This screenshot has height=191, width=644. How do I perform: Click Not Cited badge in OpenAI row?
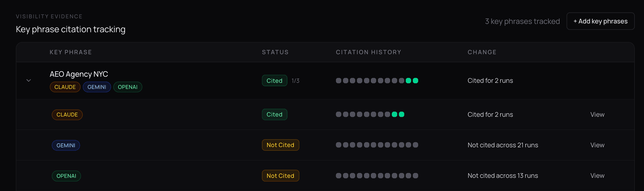(280, 176)
